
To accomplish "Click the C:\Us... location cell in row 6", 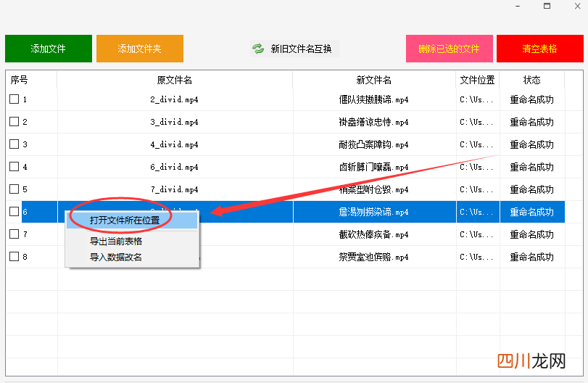I will click(x=478, y=212).
